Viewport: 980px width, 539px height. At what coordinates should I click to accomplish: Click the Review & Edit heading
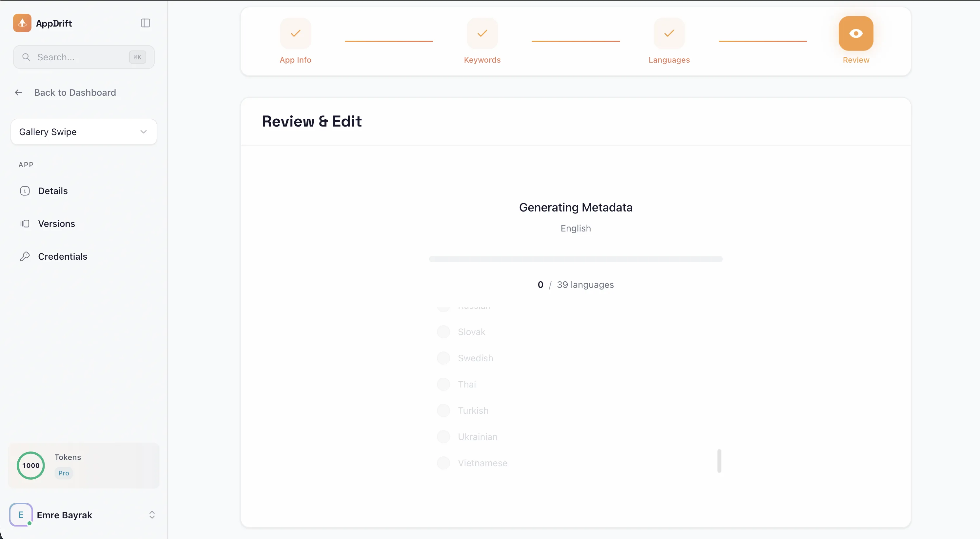pos(312,121)
